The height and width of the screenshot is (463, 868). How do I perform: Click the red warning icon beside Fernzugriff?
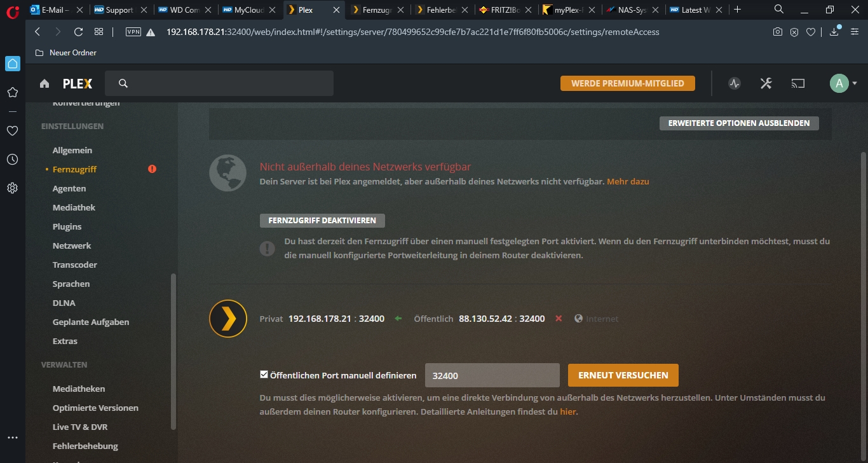[x=152, y=169]
